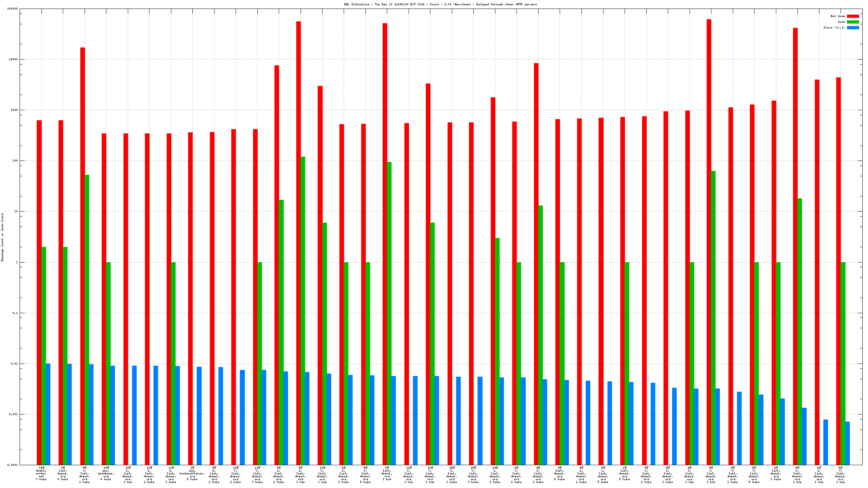Click the red Not Spam legend swatch
The height and width of the screenshot is (488, 868).
click(853, 16)
